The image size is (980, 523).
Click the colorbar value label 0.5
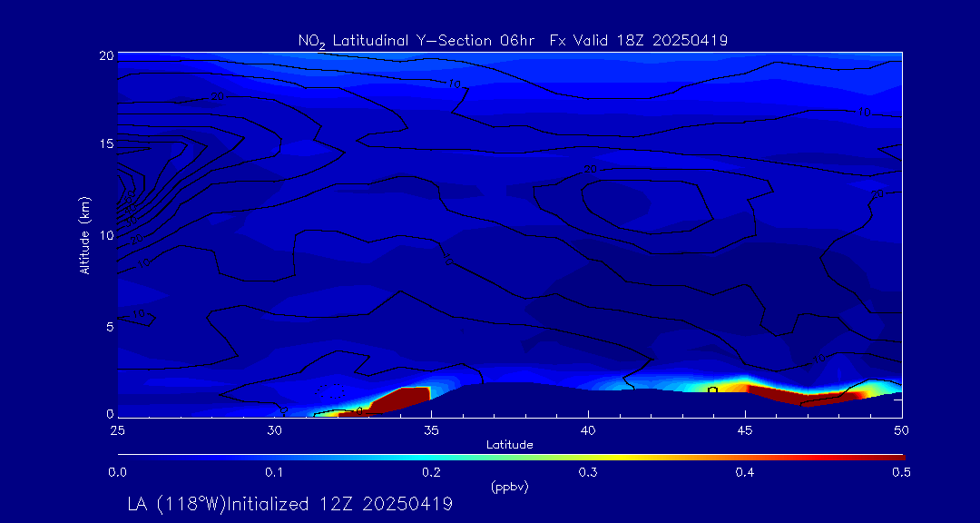pyautogui.click(x=902, y=473)
